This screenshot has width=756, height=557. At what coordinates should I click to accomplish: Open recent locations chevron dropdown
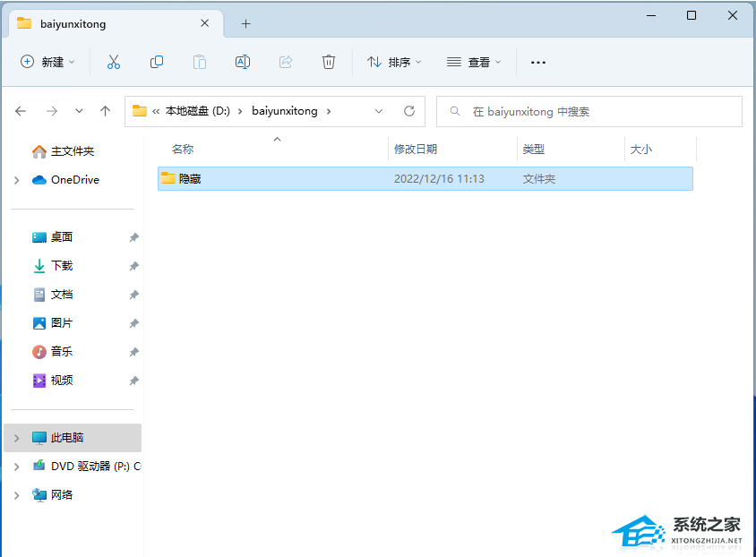point(79,111)
